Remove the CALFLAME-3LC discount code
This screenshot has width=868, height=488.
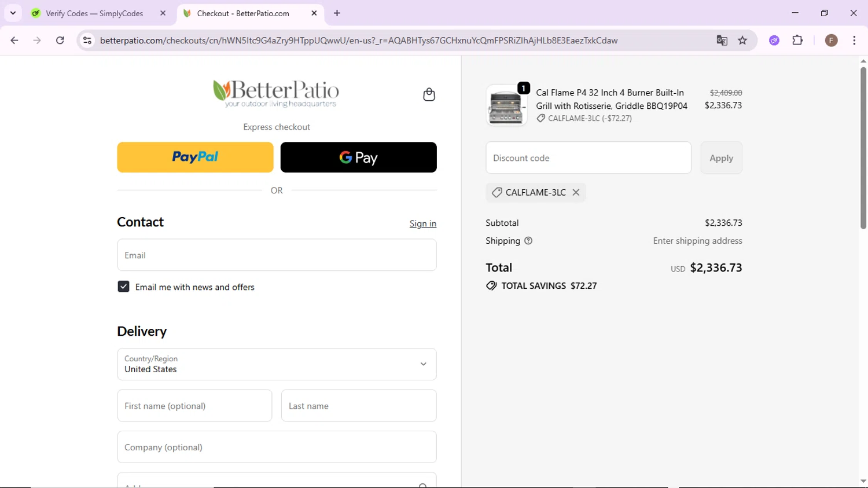click(576, 192)
